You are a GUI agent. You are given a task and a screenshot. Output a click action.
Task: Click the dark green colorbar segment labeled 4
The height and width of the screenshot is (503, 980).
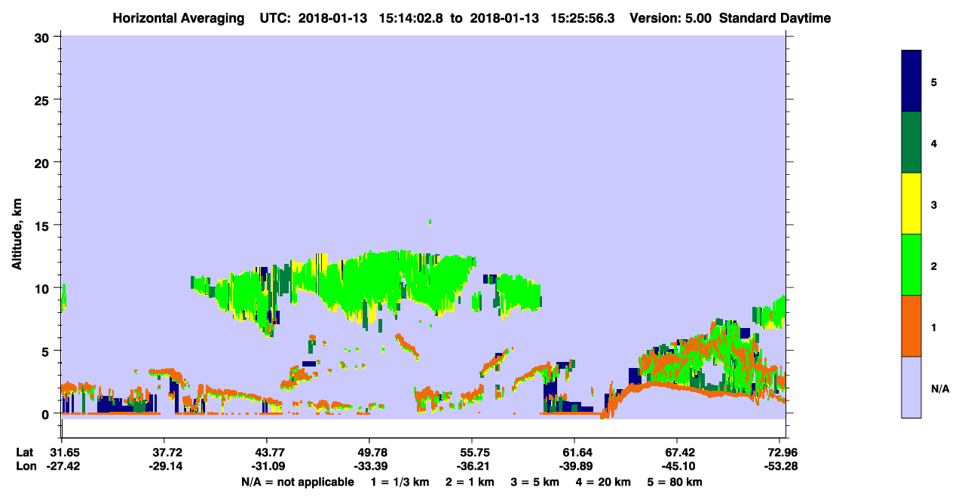coord(911,143)
